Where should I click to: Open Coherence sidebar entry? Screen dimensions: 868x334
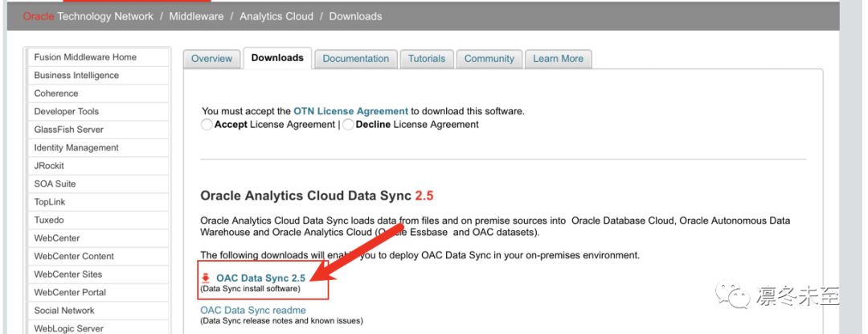coord(98,93)
